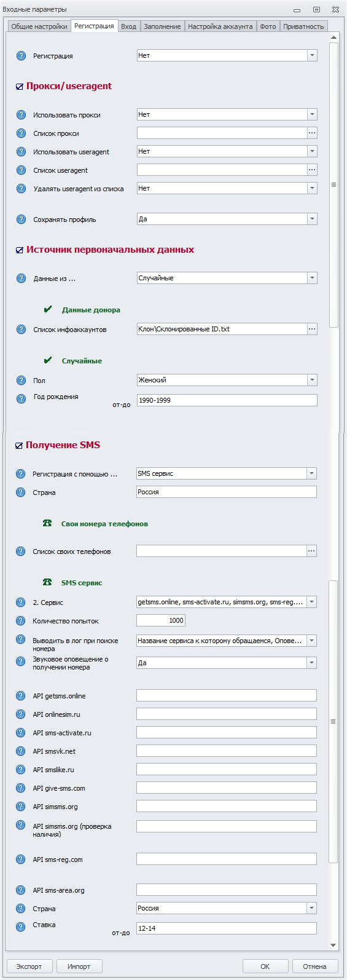This screenshot has width=347, height=980.
Task: Click help icon next to Год рождения
Action: (x=21, y=399)
